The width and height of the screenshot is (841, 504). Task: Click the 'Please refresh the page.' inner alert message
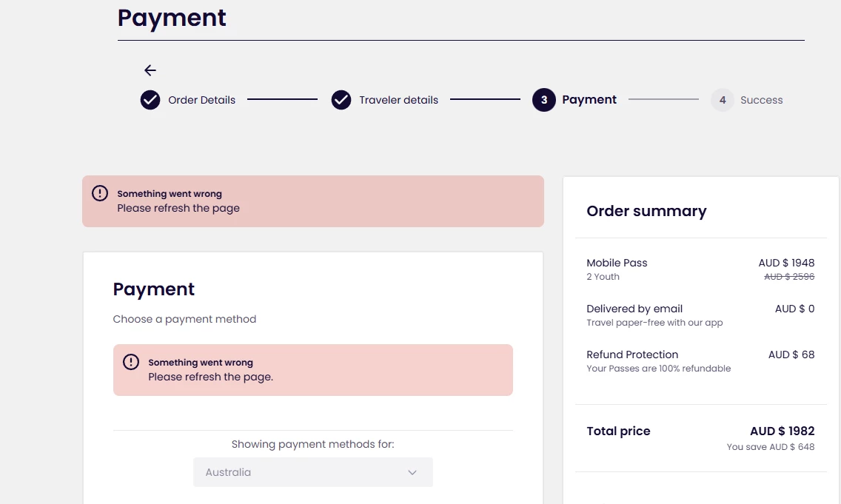(210, 377)
